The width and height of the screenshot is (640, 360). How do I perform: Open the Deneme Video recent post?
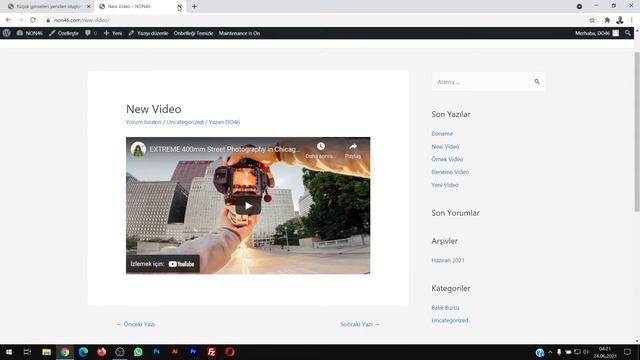coord(450,172)
